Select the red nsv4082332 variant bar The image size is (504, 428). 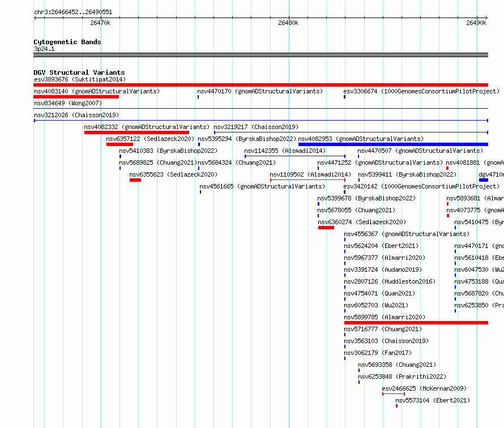[x=136, y=132]
